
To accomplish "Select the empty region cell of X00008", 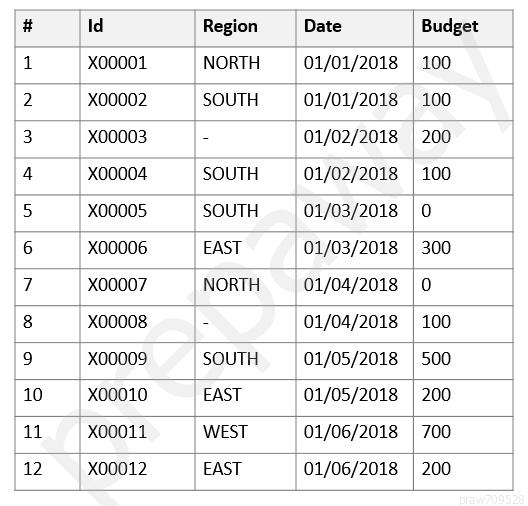I will tap(245, 324).
